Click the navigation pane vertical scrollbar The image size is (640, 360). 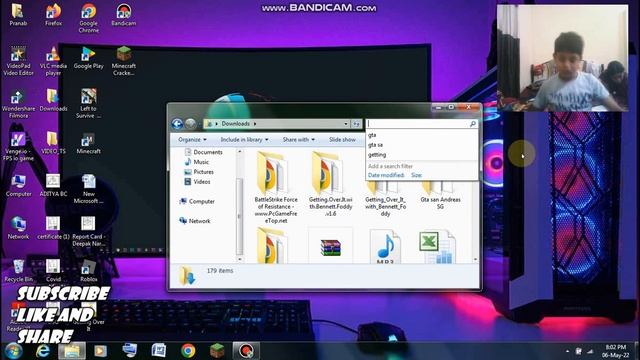240,216
